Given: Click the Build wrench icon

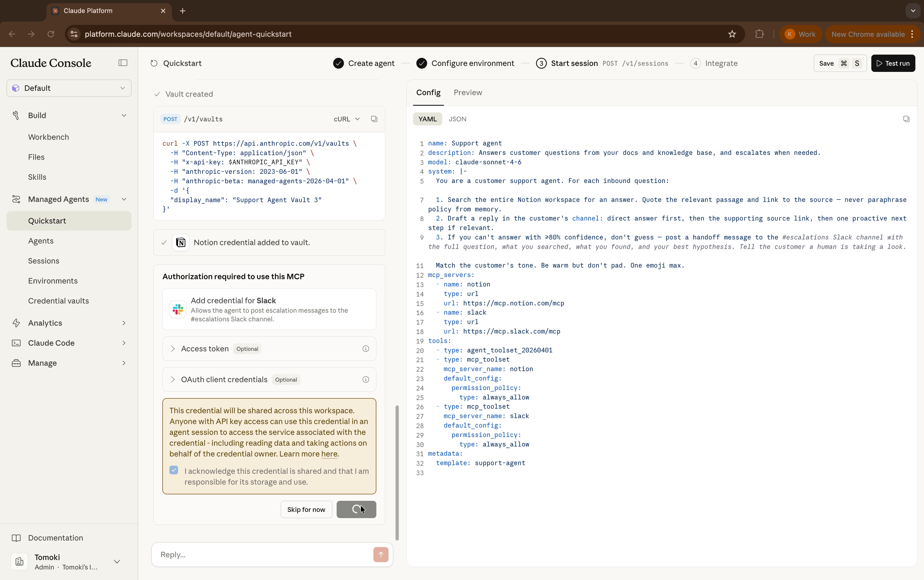Looking at the screenshot, I should point(16,115).
